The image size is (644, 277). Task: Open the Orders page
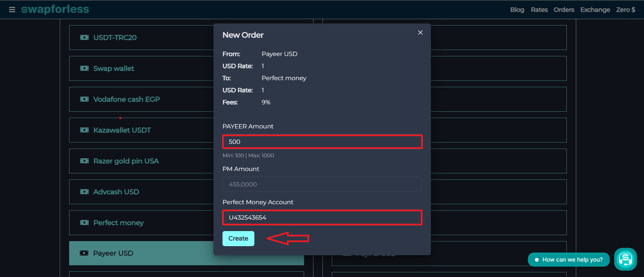(564, 10)
